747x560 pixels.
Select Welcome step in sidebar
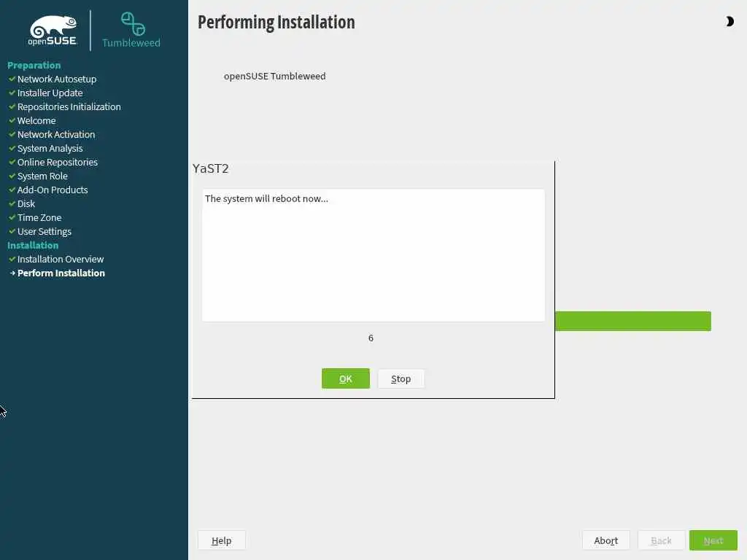coord(36,120)
